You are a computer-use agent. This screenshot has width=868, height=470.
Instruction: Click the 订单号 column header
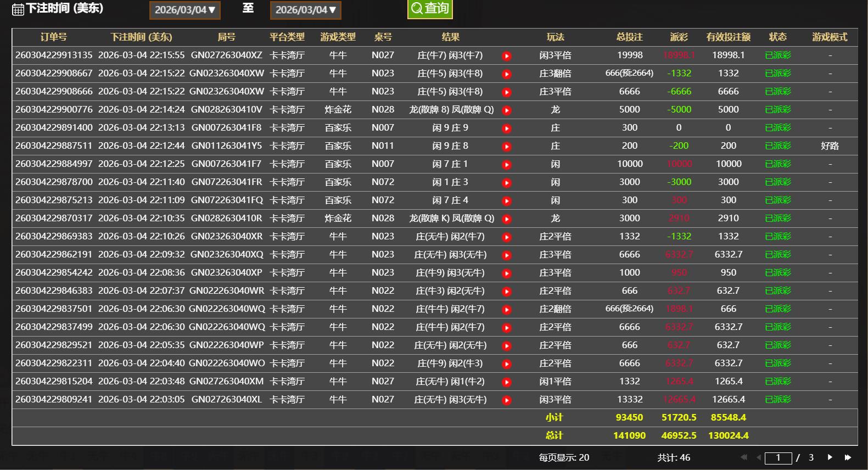click(x=54, y=37)
